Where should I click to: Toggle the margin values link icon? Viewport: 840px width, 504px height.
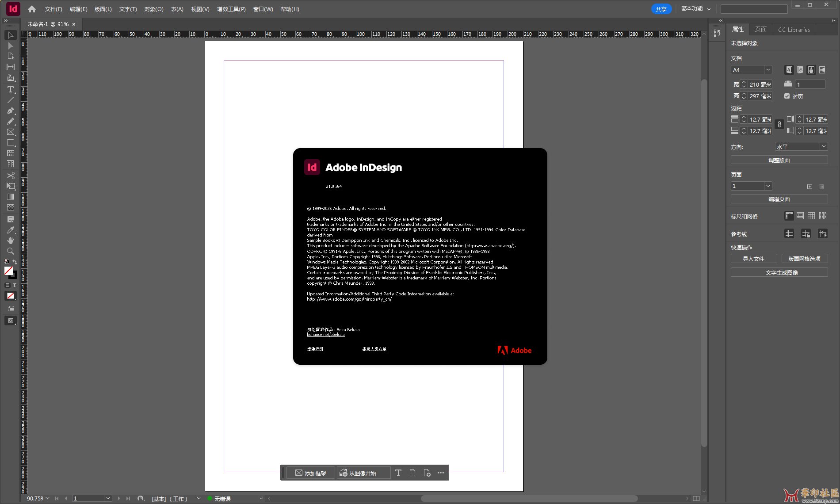[779, 125]
